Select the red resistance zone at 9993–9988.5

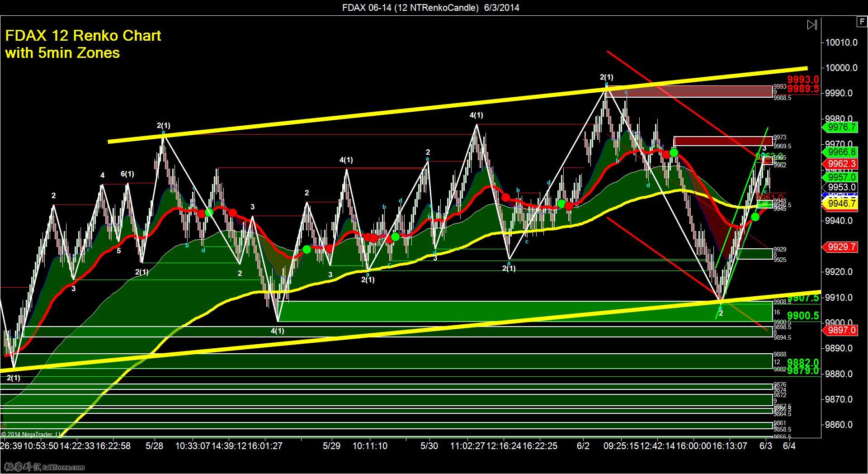689,91
